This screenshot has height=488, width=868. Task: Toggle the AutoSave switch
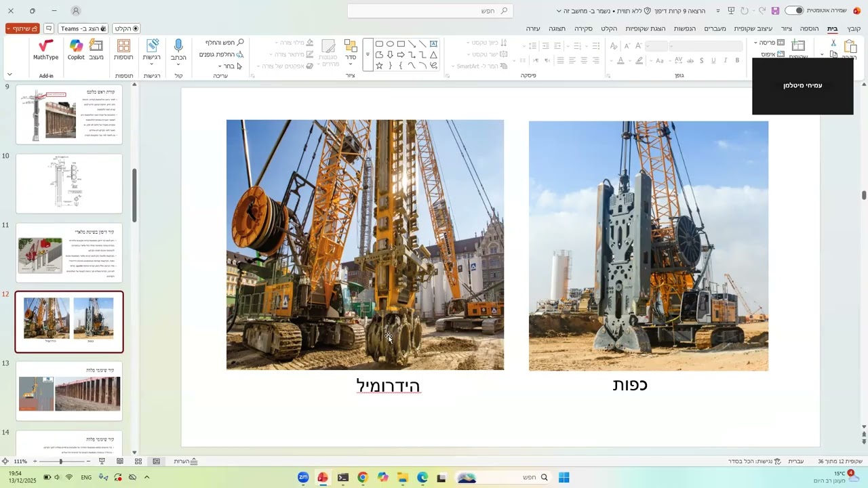[794, 11]
